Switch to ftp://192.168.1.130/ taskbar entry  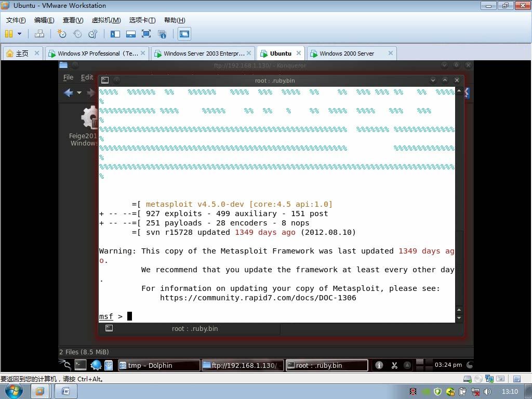tap(243, 365)
